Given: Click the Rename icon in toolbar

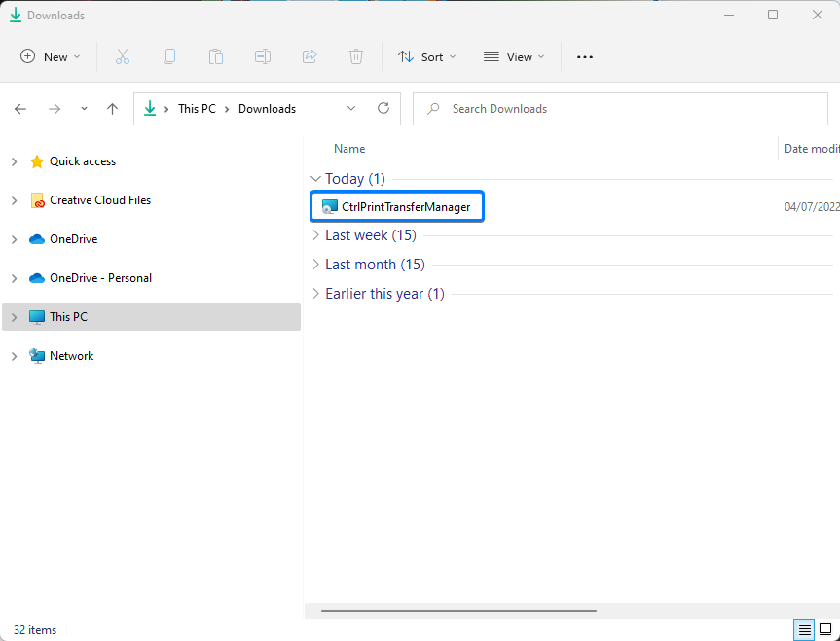Looking at the screenshot, I should [263, 56].
